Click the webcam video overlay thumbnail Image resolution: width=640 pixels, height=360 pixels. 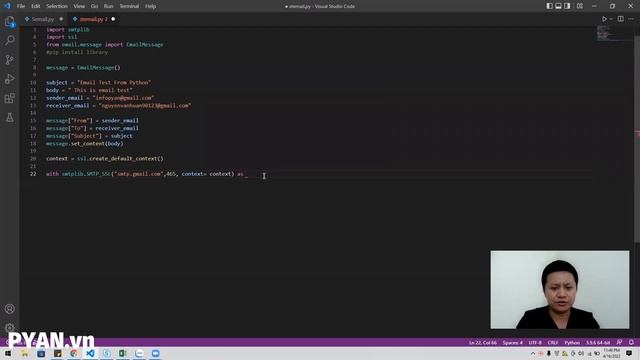560,289
